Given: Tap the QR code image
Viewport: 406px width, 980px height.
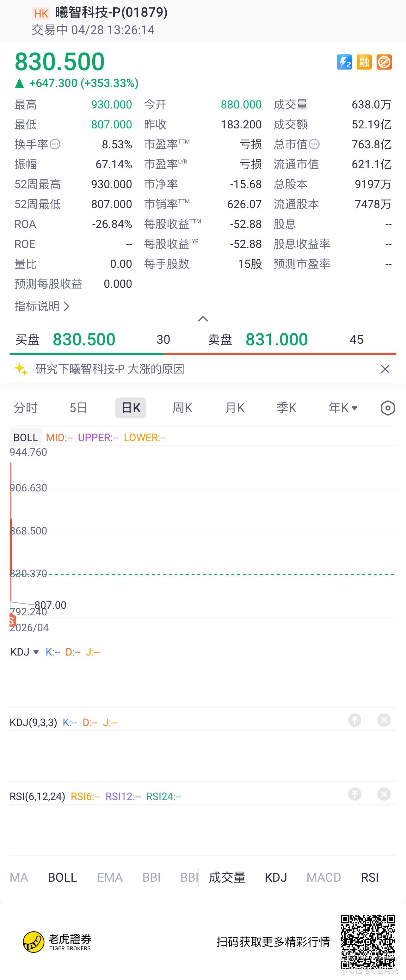Looking at the screenshot, I should tap(368, 942).
